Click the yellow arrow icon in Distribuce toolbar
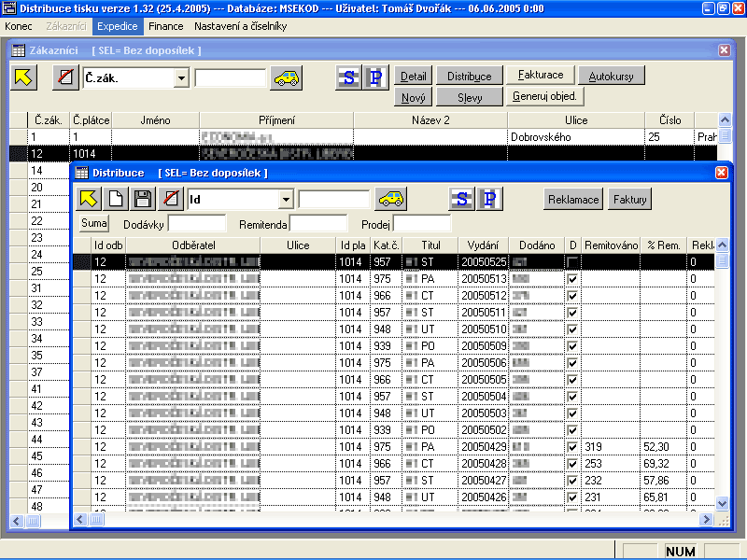The image size is (747, 560). coord(88,199)
